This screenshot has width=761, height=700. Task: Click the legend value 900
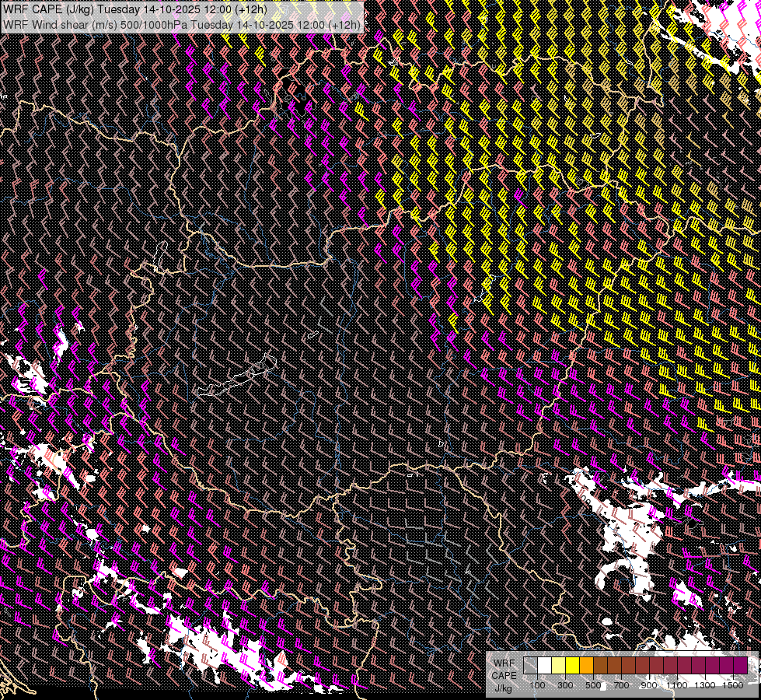[649, 685]
